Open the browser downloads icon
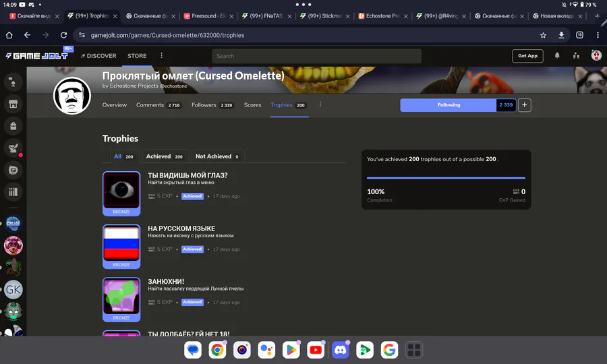This screenshot has width=607, height=364. click(x=561, y=35)
